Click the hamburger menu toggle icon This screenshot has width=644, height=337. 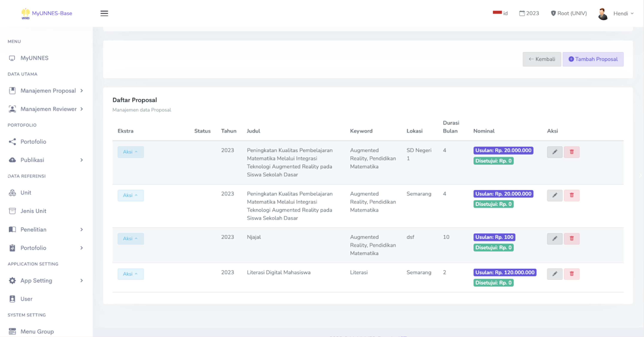coord(104,13)
